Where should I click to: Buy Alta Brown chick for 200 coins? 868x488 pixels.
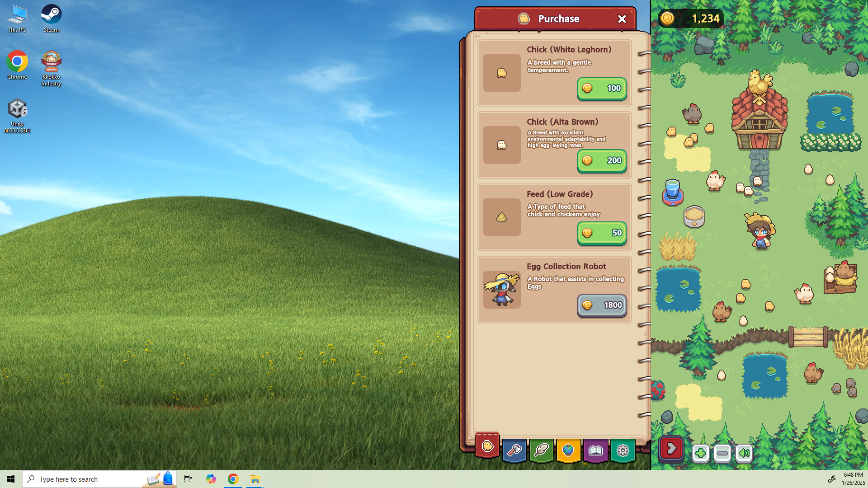[x=602, y=161]
